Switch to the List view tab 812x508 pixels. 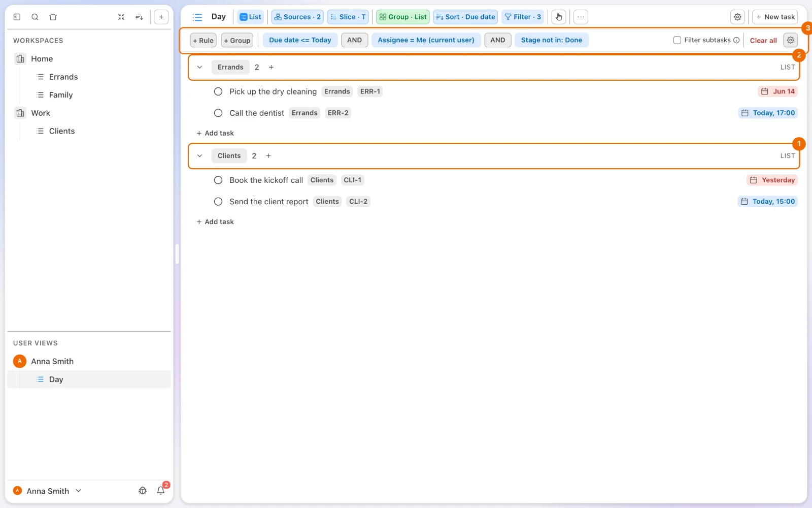[250, 17]
